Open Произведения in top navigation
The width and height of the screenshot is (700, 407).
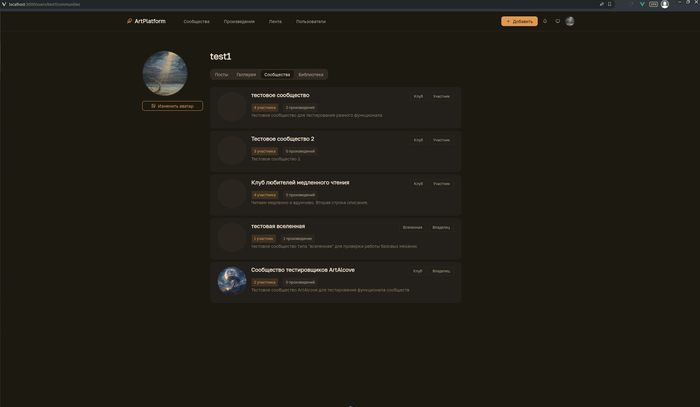pyautogui.click(x=239, y=21)
